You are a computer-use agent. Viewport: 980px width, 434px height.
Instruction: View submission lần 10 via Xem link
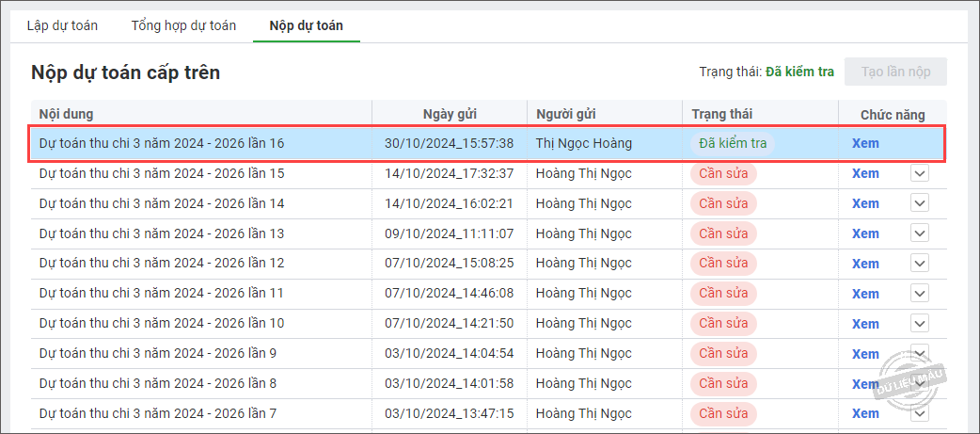tap(865, 324)
